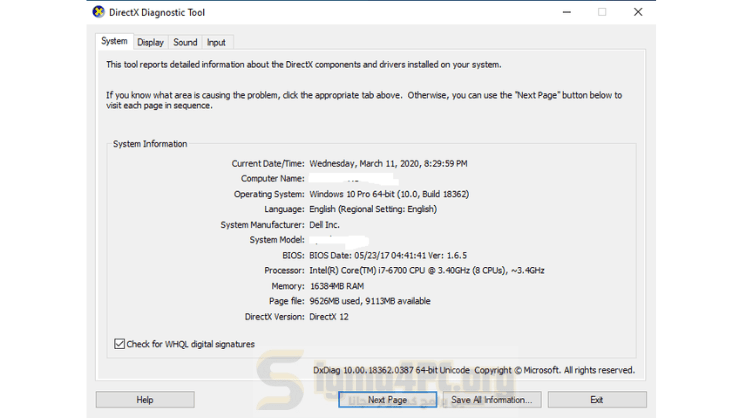The image size is (743, 418).
Task: Click the DirectX Version value DirectX 12
Action: 329,317
